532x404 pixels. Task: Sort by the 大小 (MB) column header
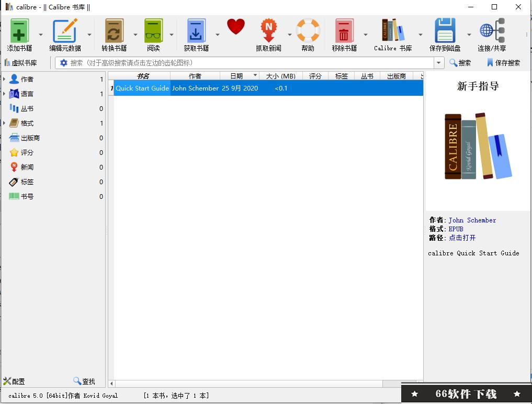pyautogui.click(x=281, y=76)
